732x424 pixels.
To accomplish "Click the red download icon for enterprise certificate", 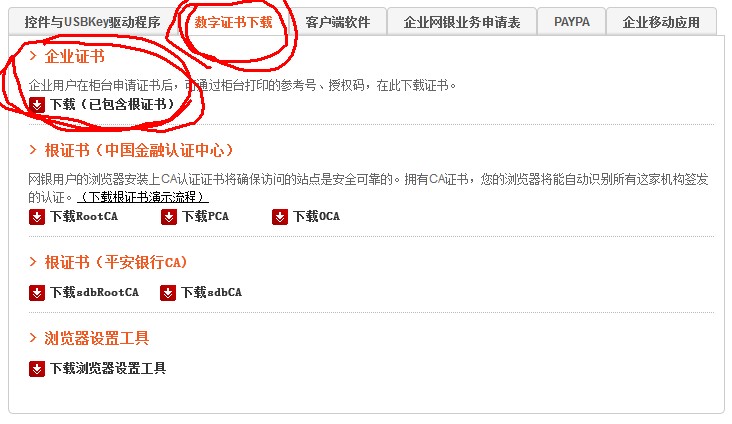I will pos(37,105).
